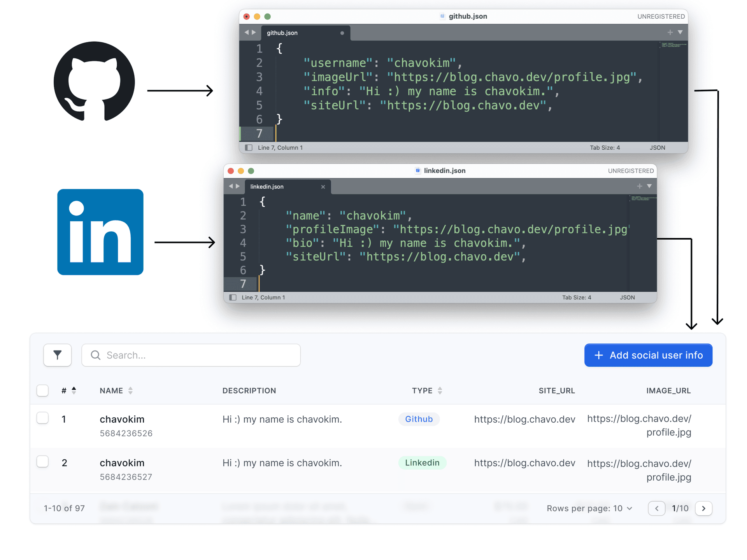
Task: Click ID 5684236527 under chavokim
Action: tap(126, 477)
